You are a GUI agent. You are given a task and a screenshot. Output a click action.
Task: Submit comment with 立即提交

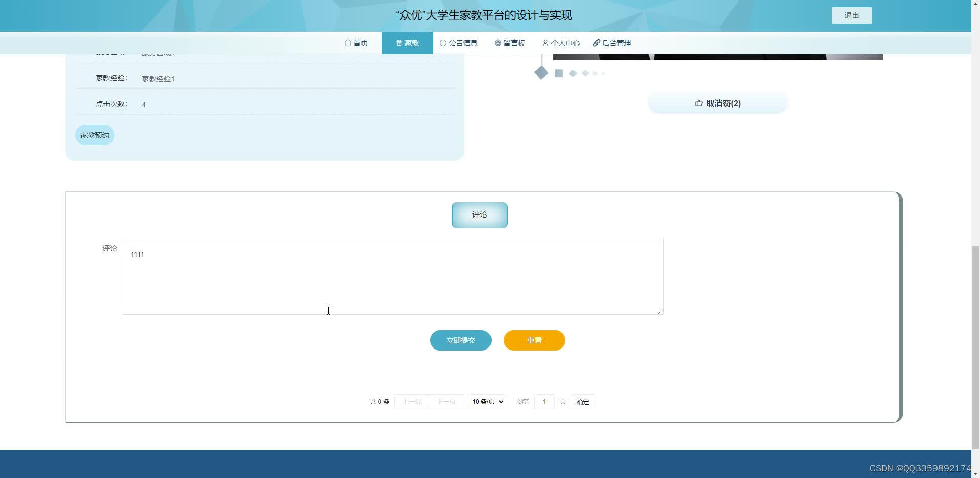click(461, 340)
